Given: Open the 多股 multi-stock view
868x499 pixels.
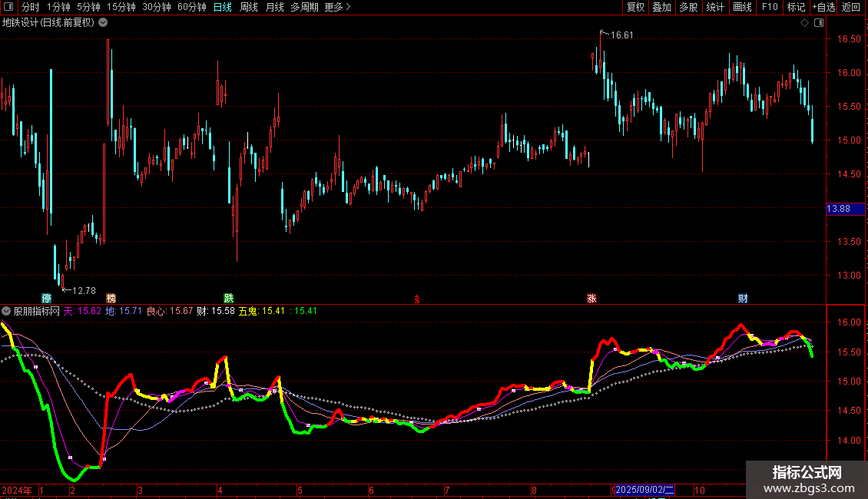Looking at the screenshot, I should (688, 7).
